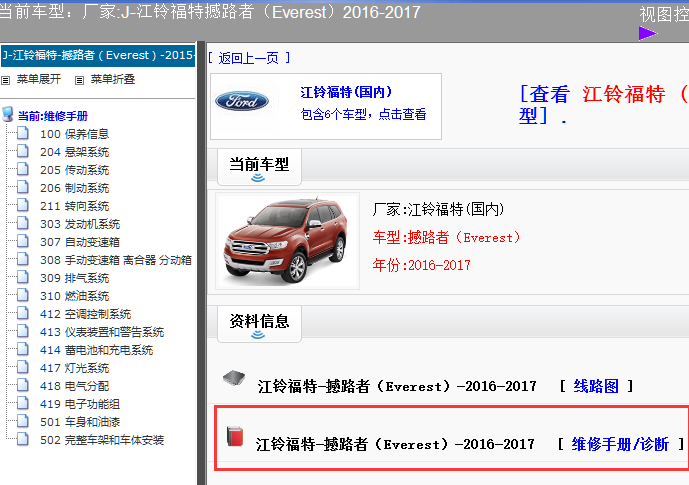Collapse the 当前车型 section chevron
The image size is (689, 485).
258,177
